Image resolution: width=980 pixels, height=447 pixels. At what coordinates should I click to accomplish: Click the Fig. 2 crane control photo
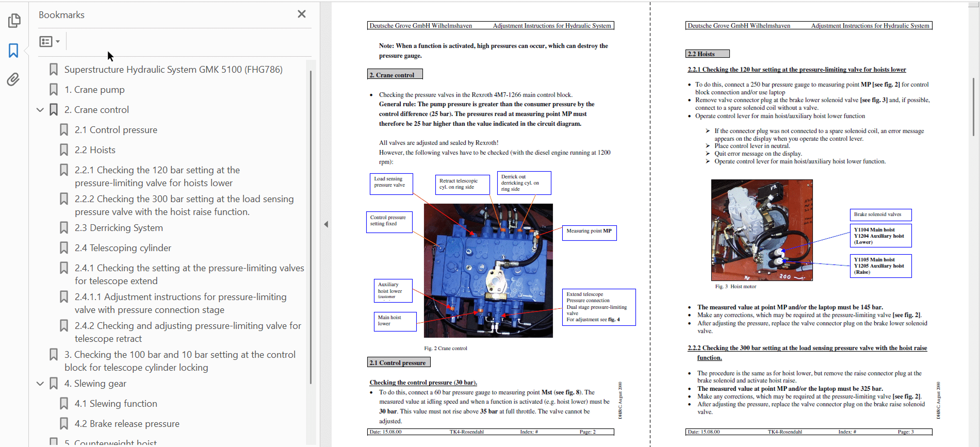point(488,271)
